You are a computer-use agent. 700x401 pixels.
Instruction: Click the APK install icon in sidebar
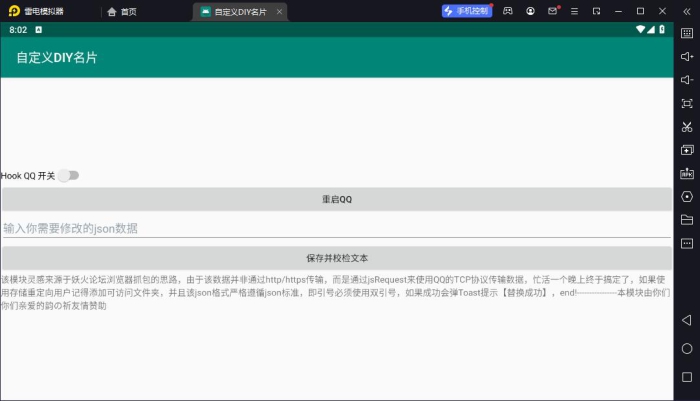click(x=687, y=173)
